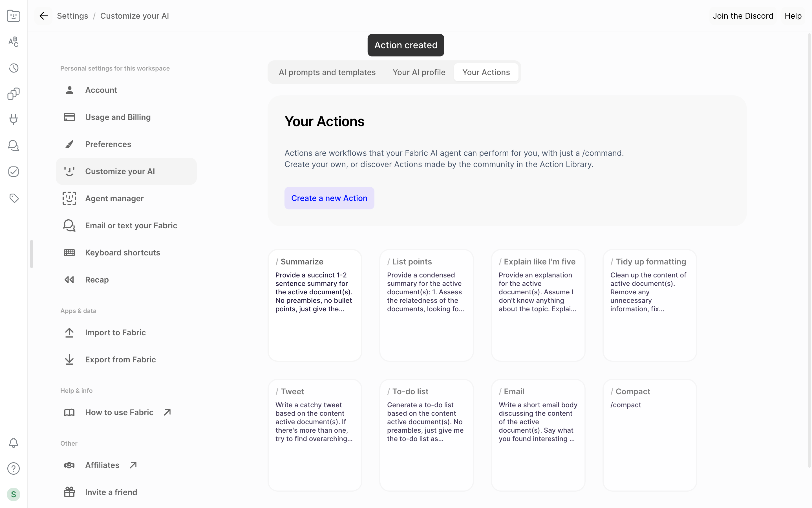The height and width of the screenshot is (508, 812).
Task: Switch to Your AI profile tab
Action: 419,72
